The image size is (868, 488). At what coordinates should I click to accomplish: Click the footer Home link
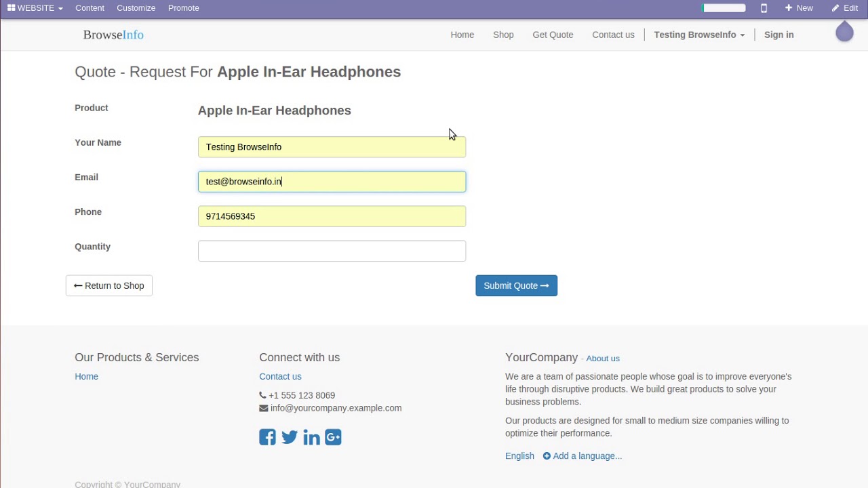(86, 376)
